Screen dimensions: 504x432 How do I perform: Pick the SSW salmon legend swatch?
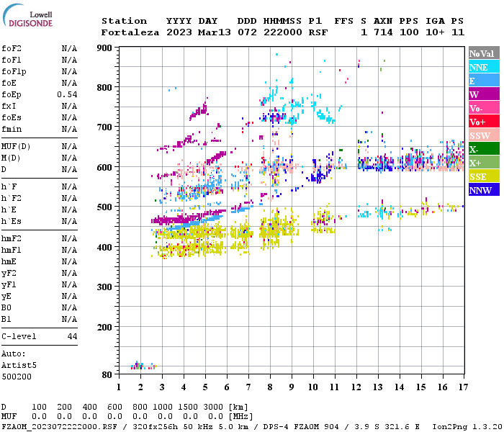pyautogui.click(x=484, y=135)
